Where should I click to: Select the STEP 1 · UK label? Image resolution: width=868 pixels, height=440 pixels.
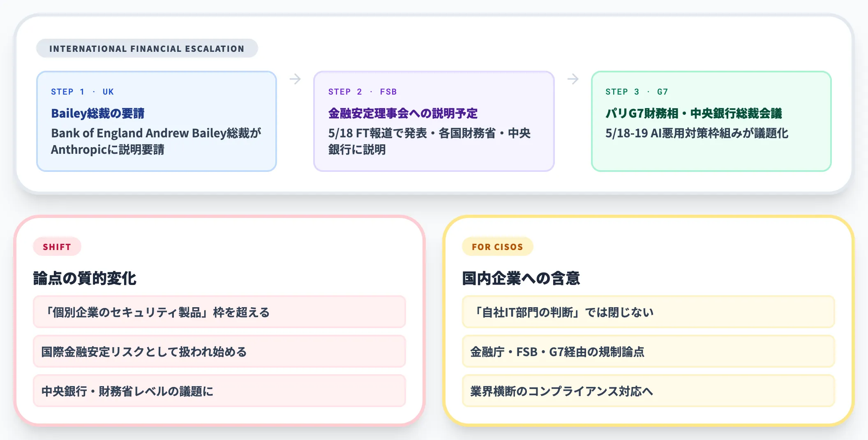coord(82,92)
